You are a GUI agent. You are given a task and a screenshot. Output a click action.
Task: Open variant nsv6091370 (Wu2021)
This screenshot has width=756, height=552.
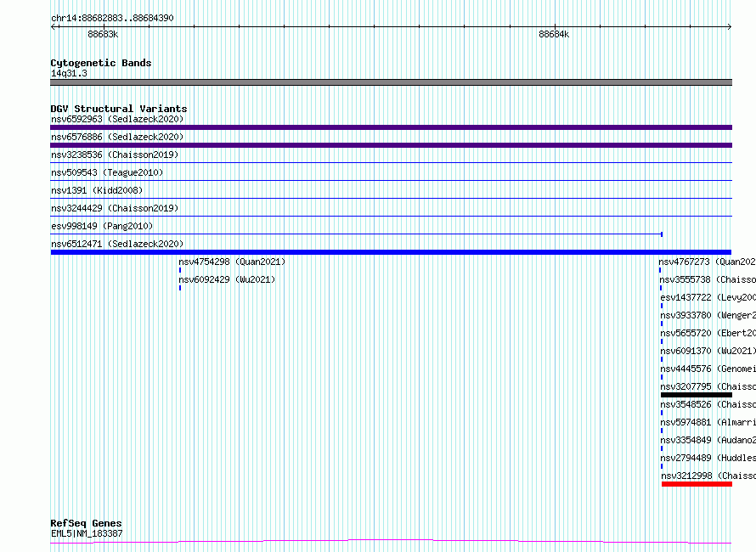[x=708, y=351]
